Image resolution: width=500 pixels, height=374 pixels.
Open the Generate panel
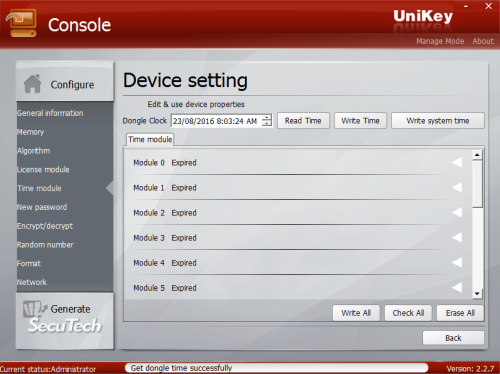[x=65, y=321]
